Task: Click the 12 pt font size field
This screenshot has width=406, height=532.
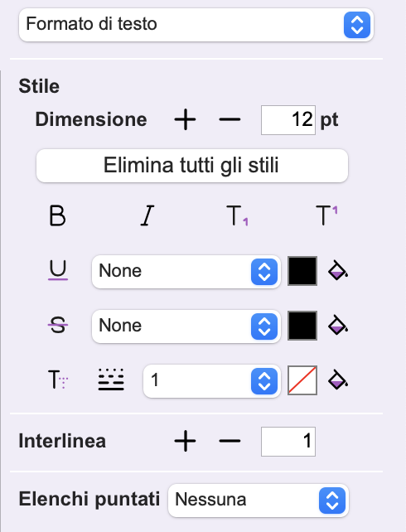Action: tap(288, 120)
